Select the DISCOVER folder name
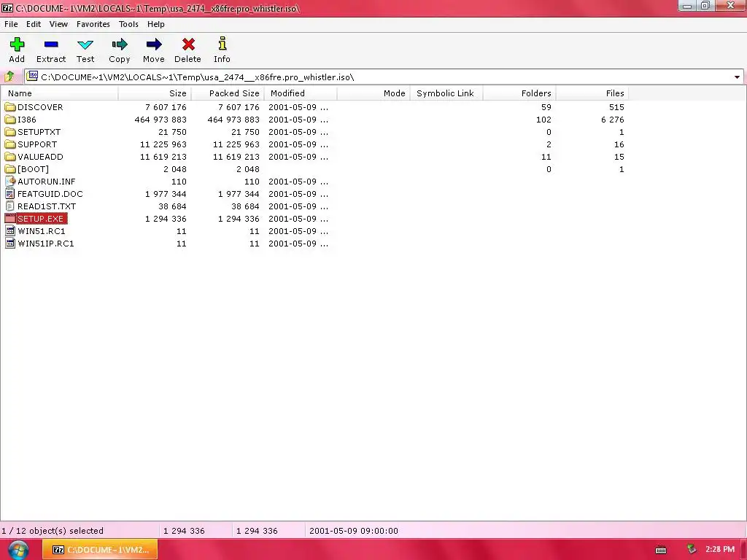 pos(40,107)
